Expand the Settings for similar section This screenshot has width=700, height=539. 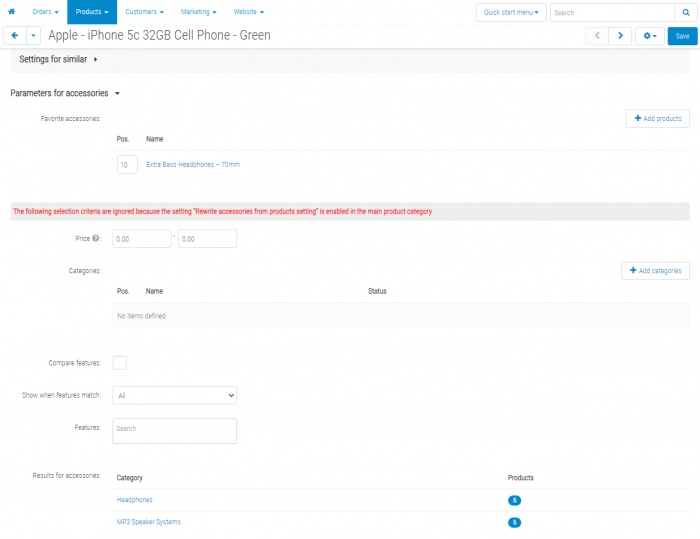pyautogui.click(x=58, y=59)
